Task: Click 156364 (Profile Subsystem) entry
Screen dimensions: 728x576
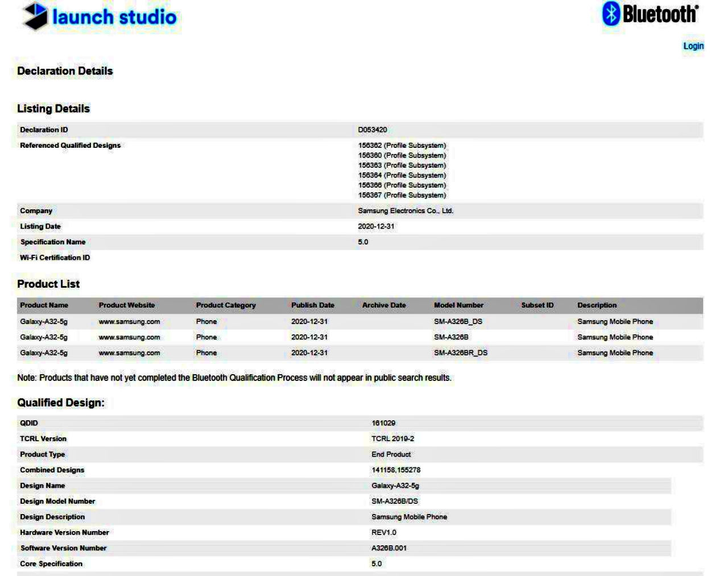Action: [402, 175]
